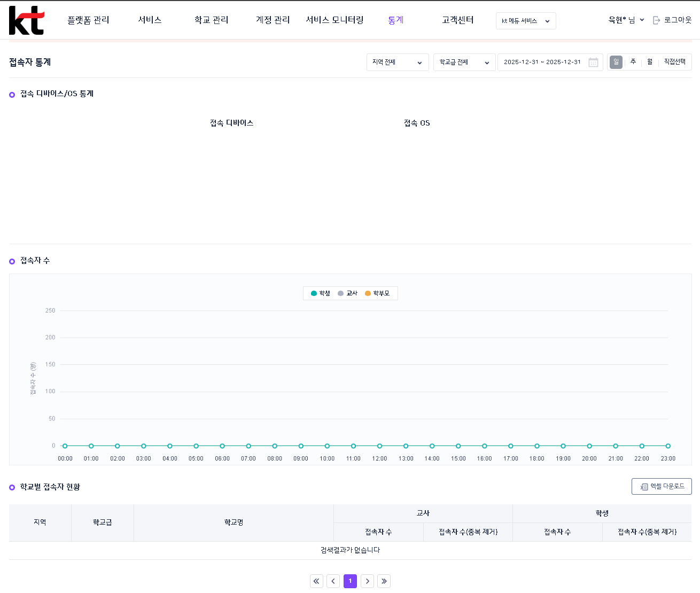Toggle 학부모 series in chart legend
The image size is (700, 593).
[377, 293]
